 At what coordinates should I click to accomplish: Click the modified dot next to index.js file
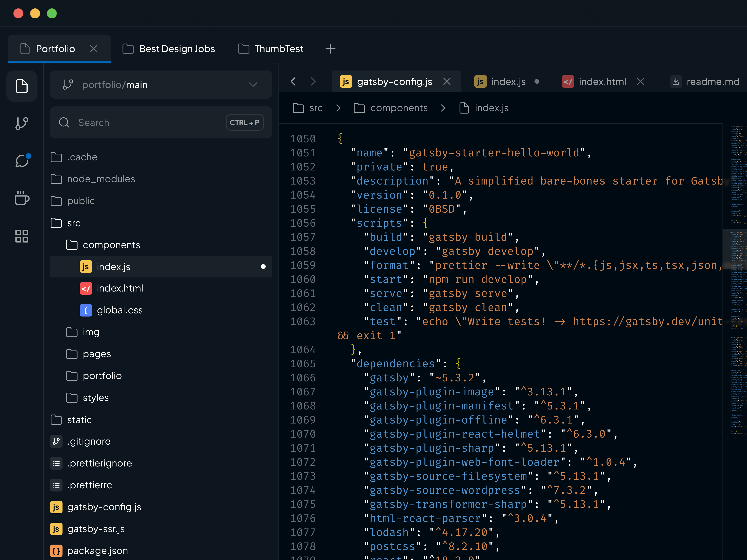click(x=263, y=266)
